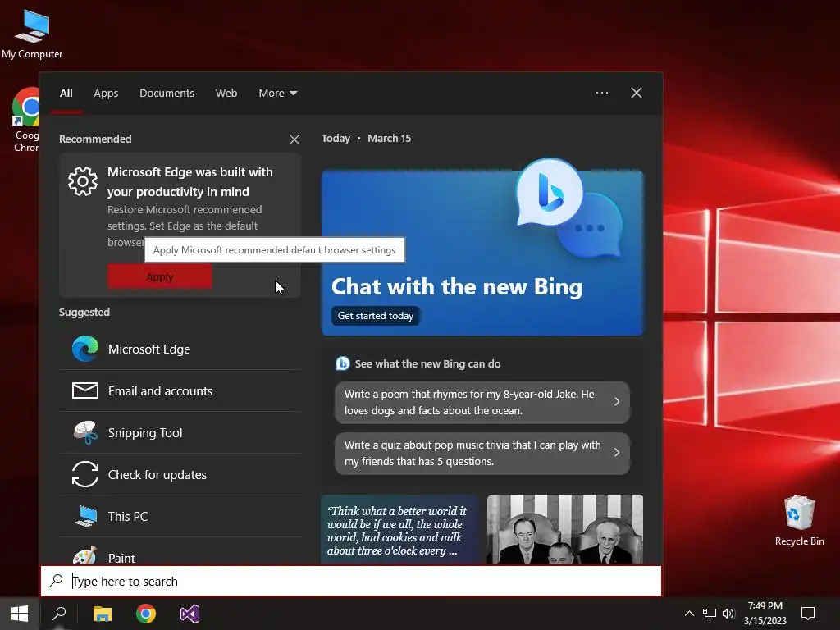The height and width of the screenshot is (630, 840).
Task: Switch to the Apps tab
Action: click(106, 94)
